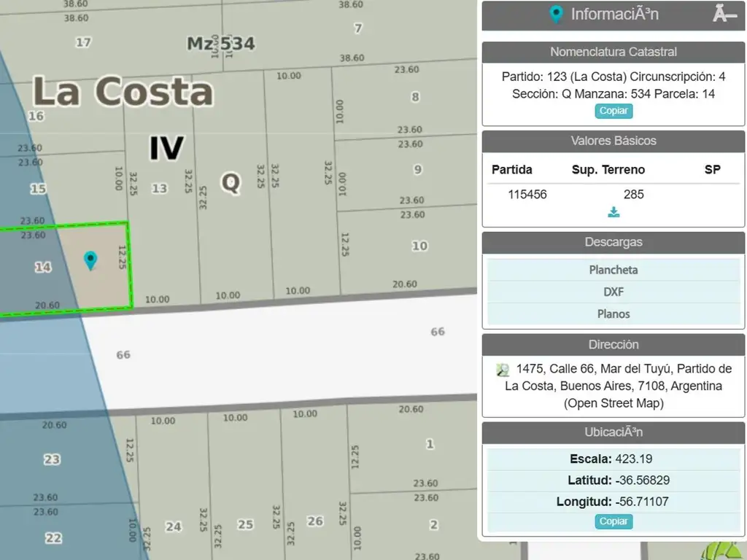The width and height of the screenshot is (747, 560).
Task: Collapse the Valores Básicos section header
Action: coord(614,141)
